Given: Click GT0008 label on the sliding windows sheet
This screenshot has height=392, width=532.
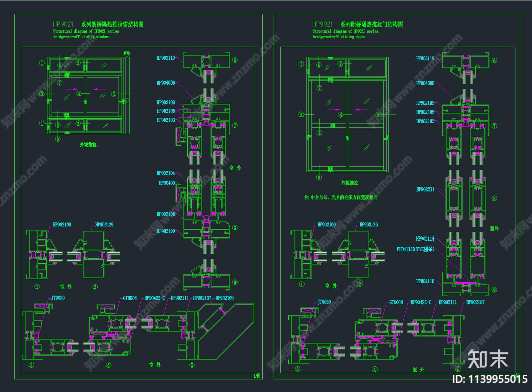Looking at the screenshot, I should tap(130, 298).
